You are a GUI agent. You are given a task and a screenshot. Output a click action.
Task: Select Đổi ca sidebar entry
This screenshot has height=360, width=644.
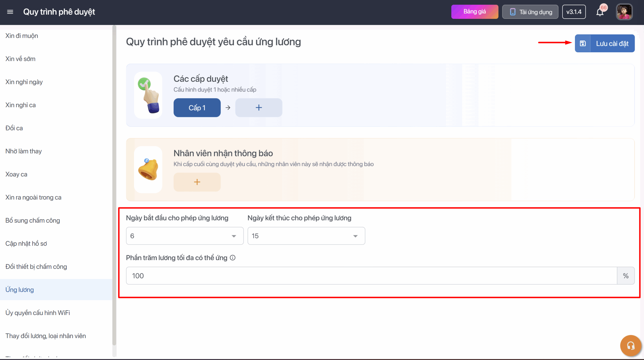14,128
